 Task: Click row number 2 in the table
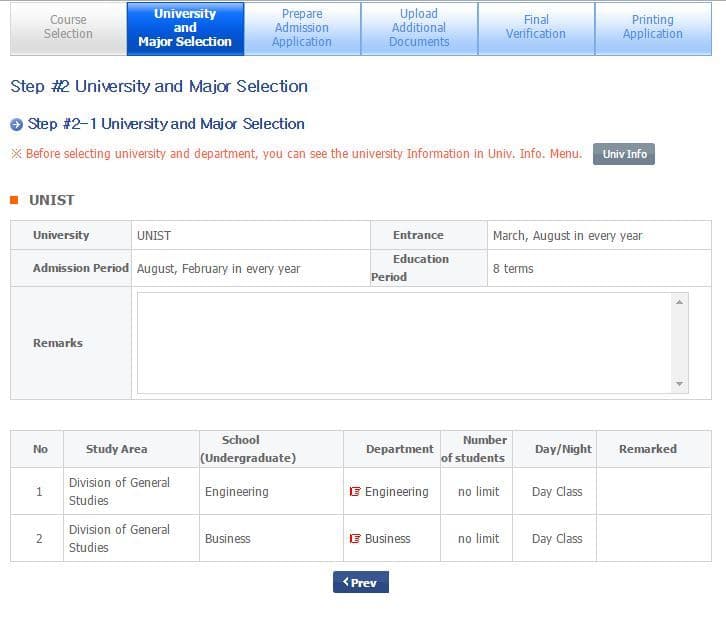click(39, 539)
